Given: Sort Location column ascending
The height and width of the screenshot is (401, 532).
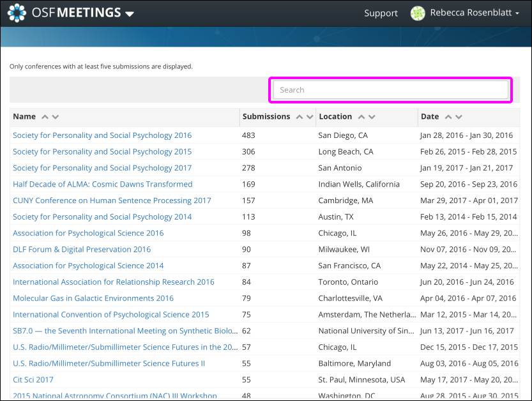Looking at the screenshot, I should tap(361, 117).
